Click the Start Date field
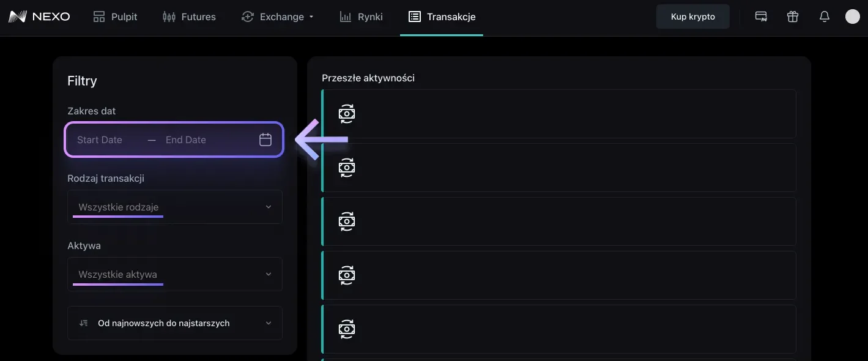The image size is (868, 361). (100, 140)
